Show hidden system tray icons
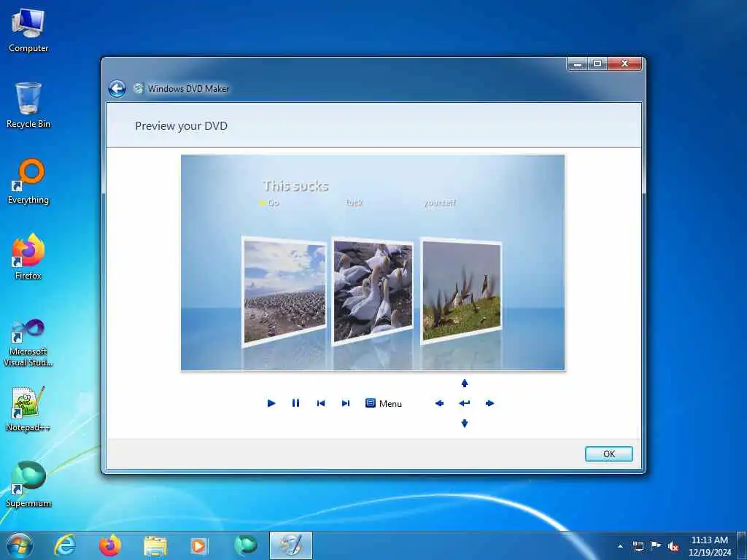This screenshot has width=747, height=560. (x=620, y=546)
